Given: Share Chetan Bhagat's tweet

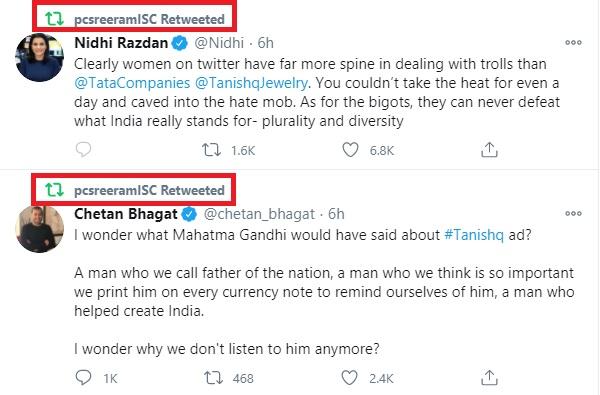Looking at the screenshot, I should [489, 377].
